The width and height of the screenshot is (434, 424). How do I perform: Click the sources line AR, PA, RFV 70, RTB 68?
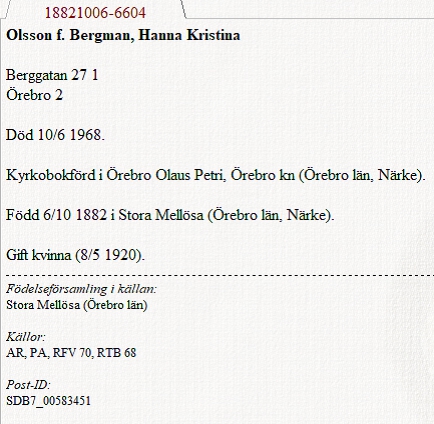[71, 353]
